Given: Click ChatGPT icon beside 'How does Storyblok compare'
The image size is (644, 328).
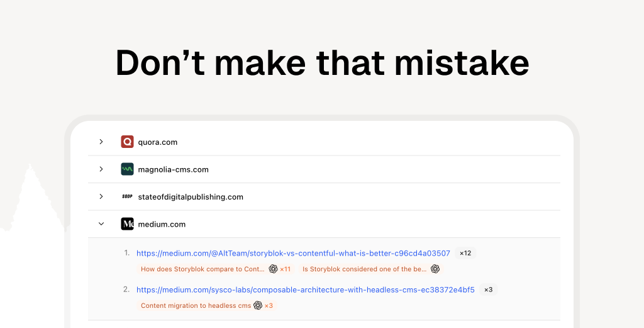Looking at the screenshot, I should pyautogui.click(x=273, y=269).
